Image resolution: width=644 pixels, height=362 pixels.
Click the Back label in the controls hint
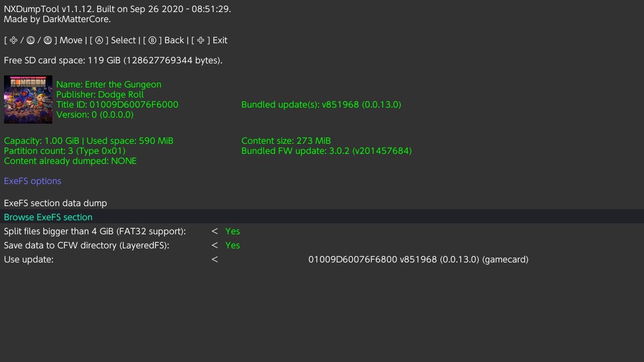tap(174, 40)
